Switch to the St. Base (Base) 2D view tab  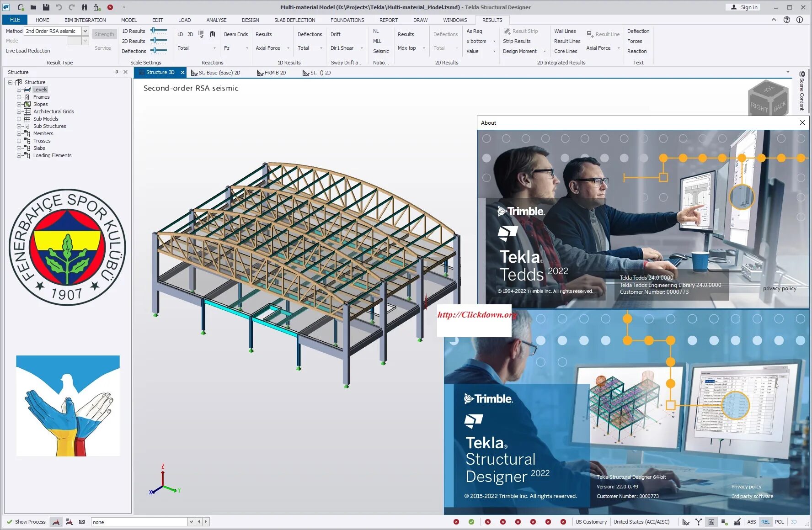tap(215, 73)
